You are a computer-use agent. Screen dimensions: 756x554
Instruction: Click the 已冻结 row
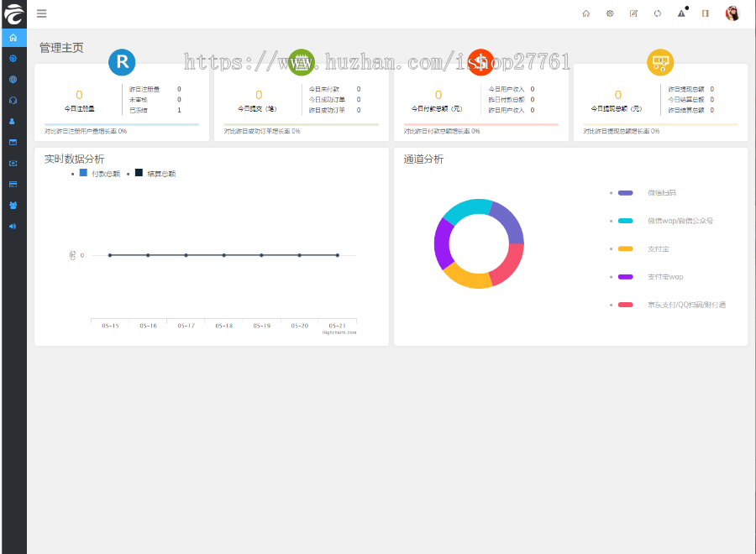[x=155, y=110]
